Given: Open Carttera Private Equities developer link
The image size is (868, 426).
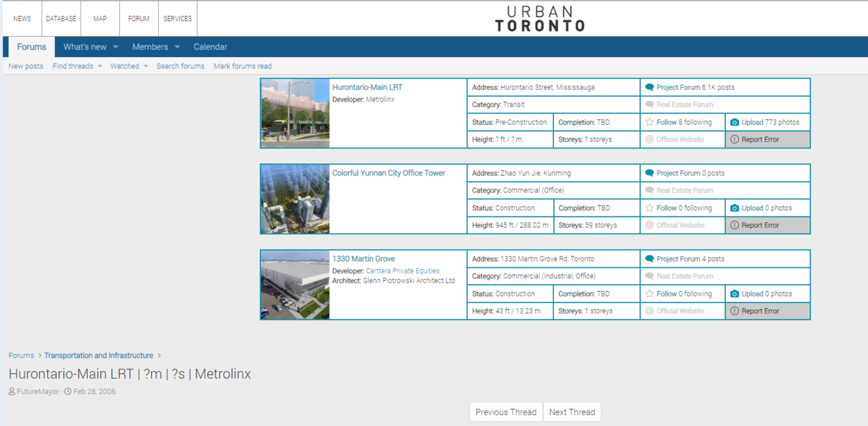Looking at the screenshot, I should [402, 271].
